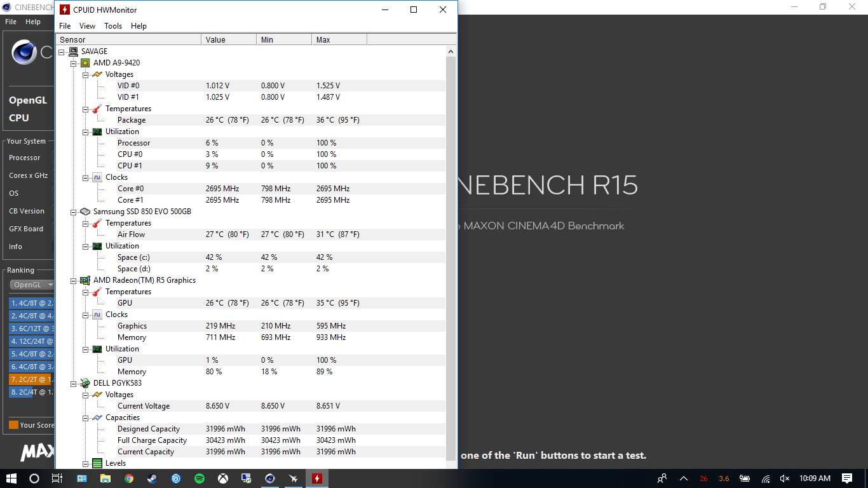
Task: Click the AMD Radeon R5 Graphics card icon
Action: pos(85,280)
